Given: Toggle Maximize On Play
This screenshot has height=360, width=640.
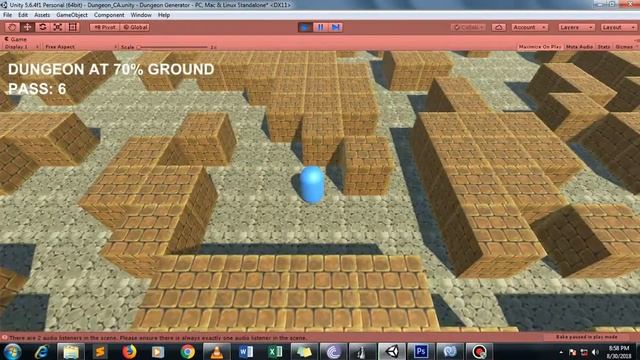Looking at the screenshot, I should (540, 47).
